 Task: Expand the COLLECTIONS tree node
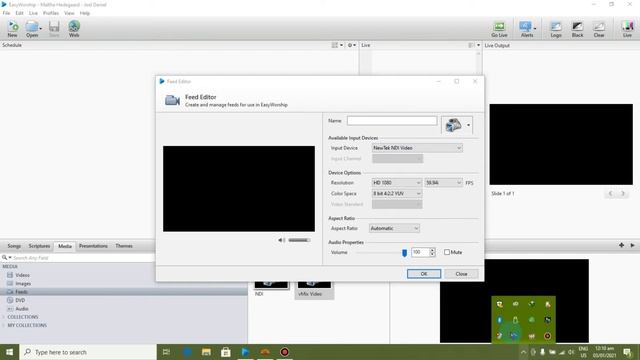tap(4, 317)
